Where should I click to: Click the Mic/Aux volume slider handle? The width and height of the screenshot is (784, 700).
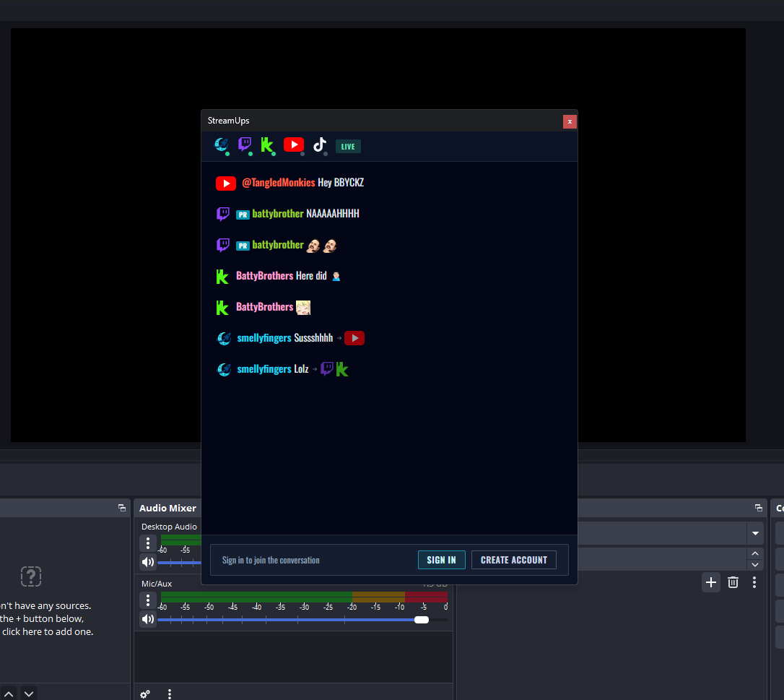coord(422,619)
